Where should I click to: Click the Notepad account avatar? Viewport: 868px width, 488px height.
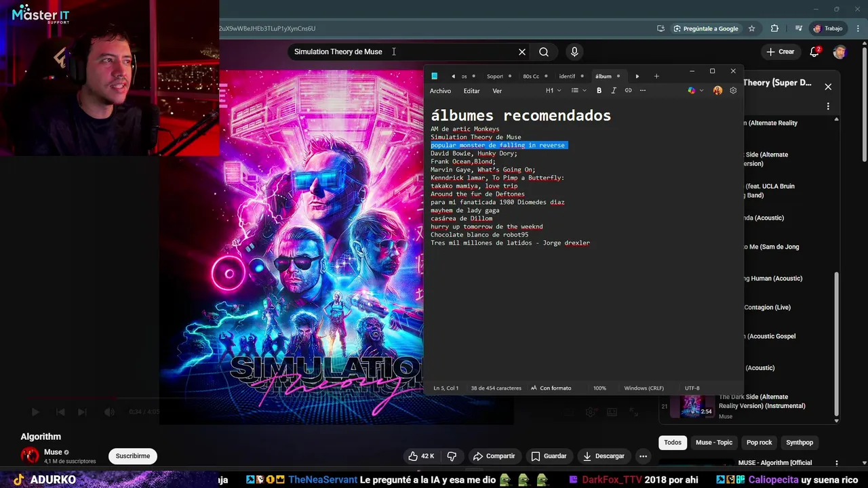point(717,91)
